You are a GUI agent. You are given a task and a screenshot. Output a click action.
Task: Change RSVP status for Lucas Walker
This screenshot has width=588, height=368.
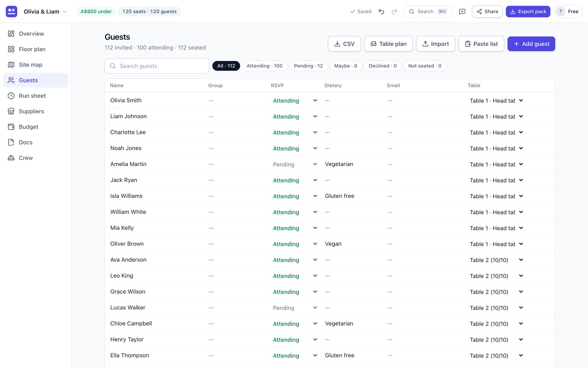click(x=295, y=308)
